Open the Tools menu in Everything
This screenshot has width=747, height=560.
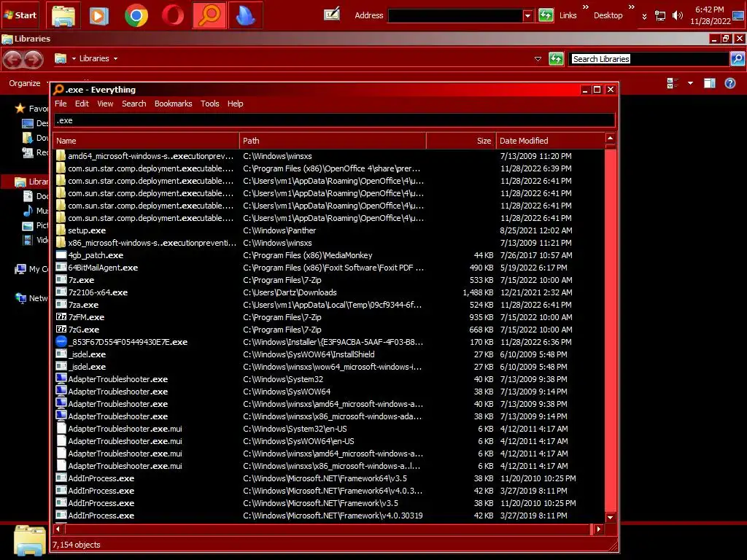209,104
